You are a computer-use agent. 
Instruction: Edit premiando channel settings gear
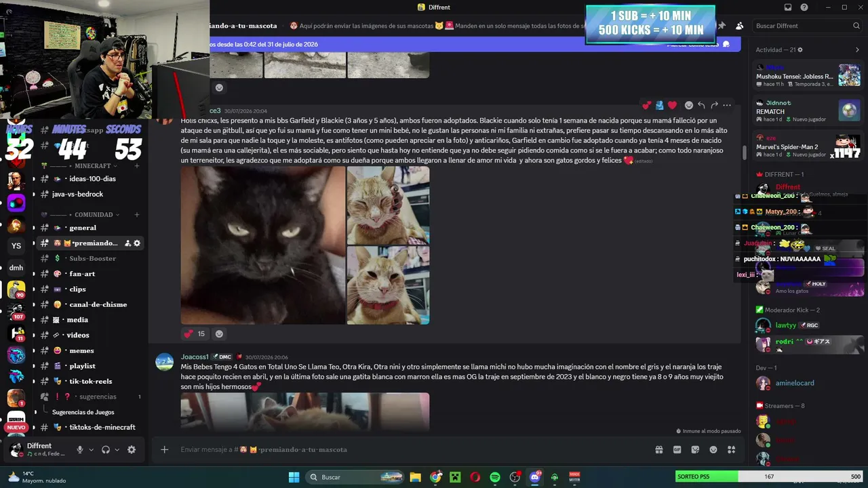pos(137,243)
